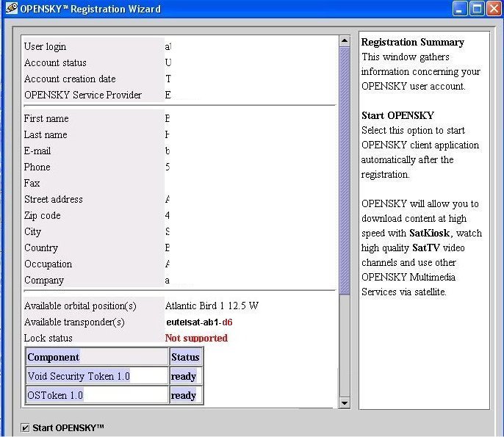Click the scrollbar down arrow

(345, 402)
